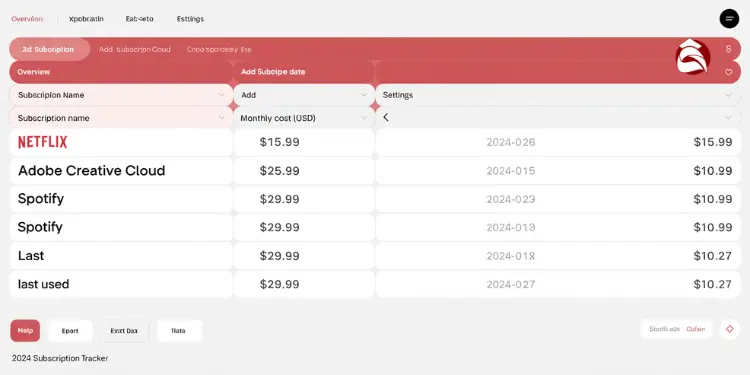Click the date 2024-013
750x375 pixels.
click(511, 227)
